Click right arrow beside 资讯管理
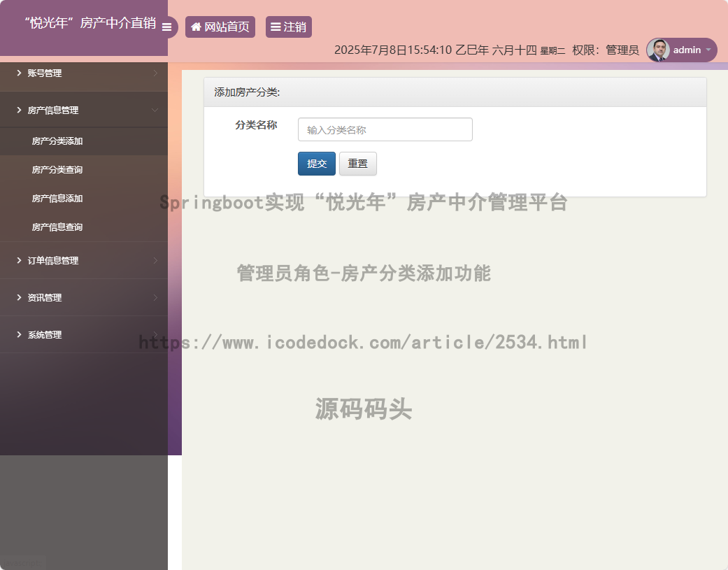 (x=155, y=297)
